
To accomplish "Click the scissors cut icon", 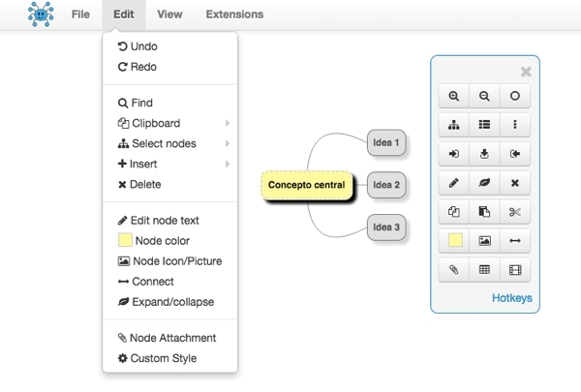I will pyautogui.click(x=515, y=211).
